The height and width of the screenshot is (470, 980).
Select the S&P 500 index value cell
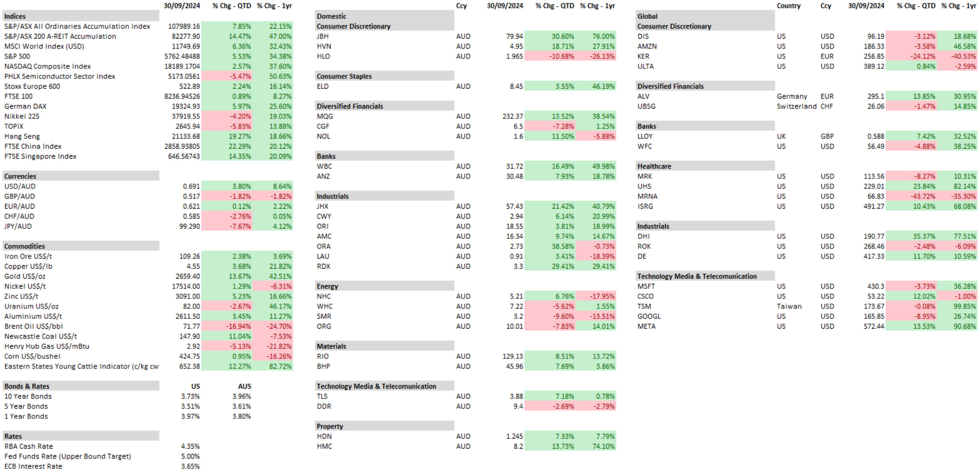pyautogui.click(x=182, y=56)
